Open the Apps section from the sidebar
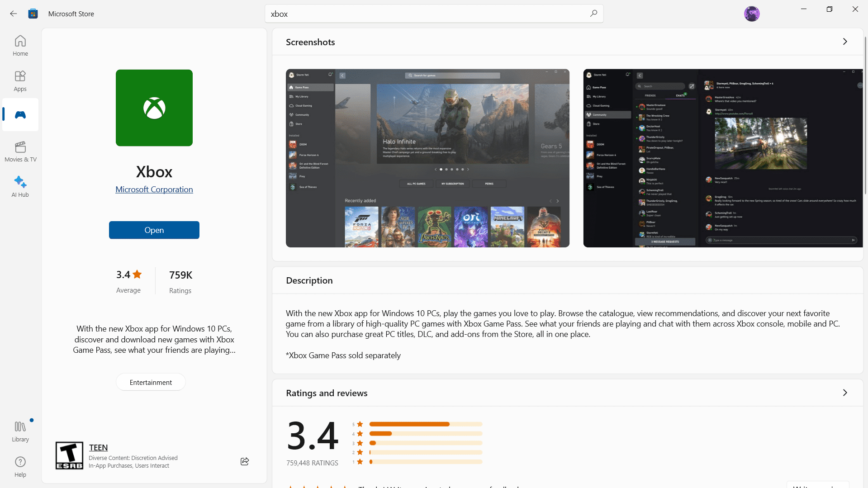Screen dimensions: 868x488 tap(20, 81)
